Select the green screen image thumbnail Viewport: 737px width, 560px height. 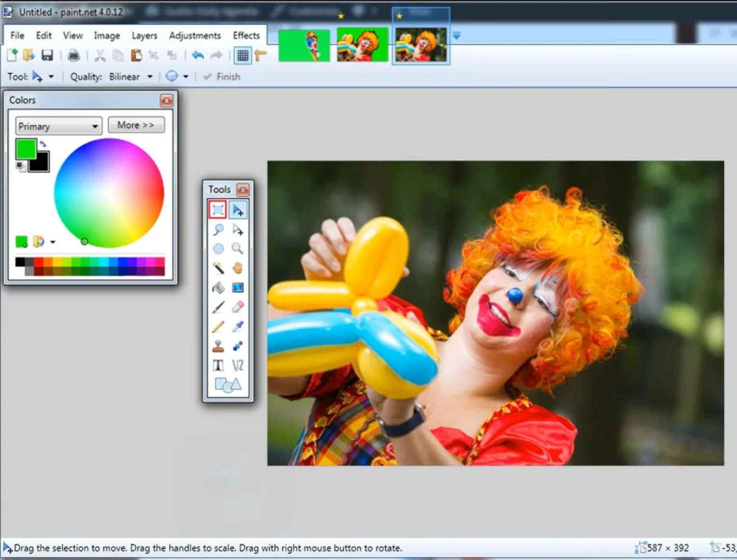click(x=304, y=45)
